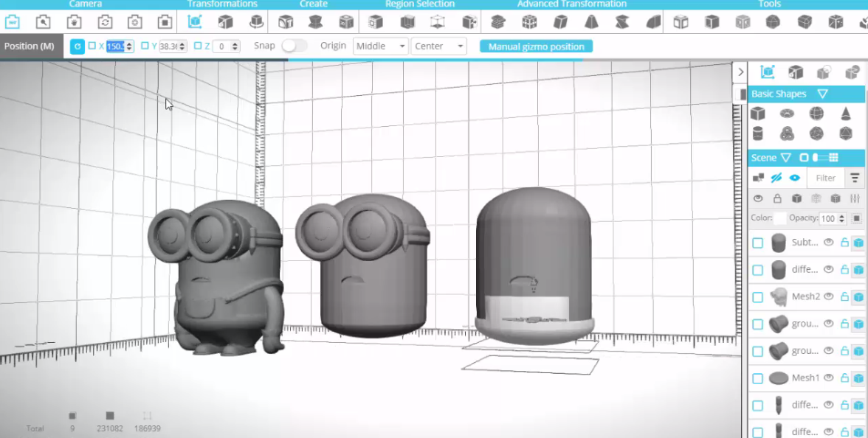Click the Y position value stepper arrows
This screenshot has height=438, width=868.
pos(182,46)
